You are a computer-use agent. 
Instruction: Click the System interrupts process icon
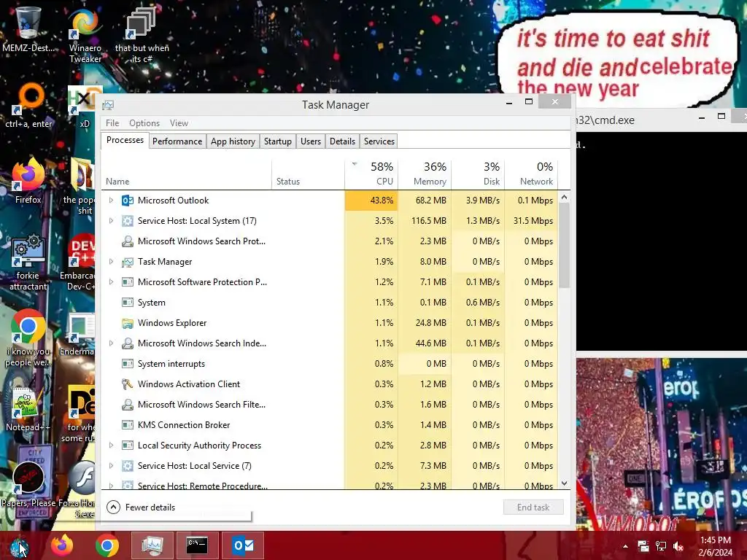(127, 364)
